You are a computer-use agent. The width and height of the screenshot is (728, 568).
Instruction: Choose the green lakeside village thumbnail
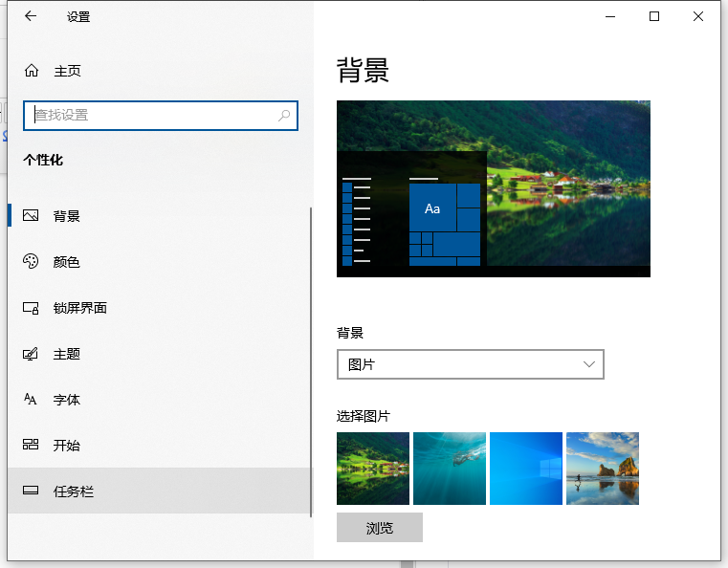pos(373,469)
